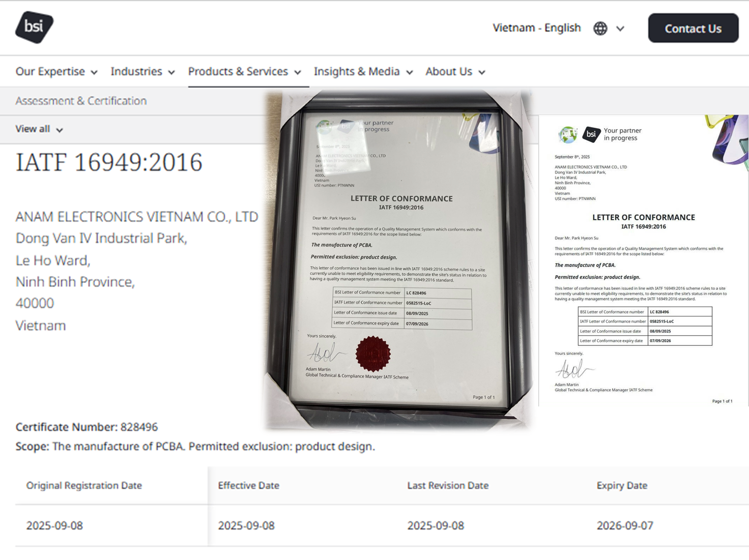Image resolution: width=749 pixels, height=560 pixels.
Task: Select the Vietnam - English language text
Action: [536, 28]
